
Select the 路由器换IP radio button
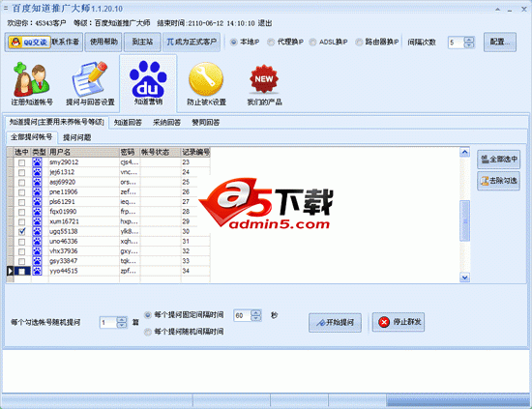359,42
